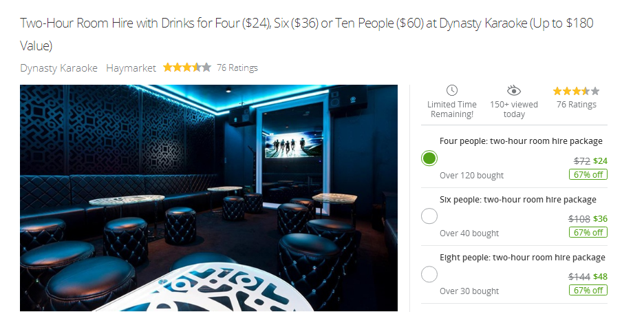The image size is (644, 312).
Task: Click 76 Ratings text in the sidebar
Action: point(577,105)
